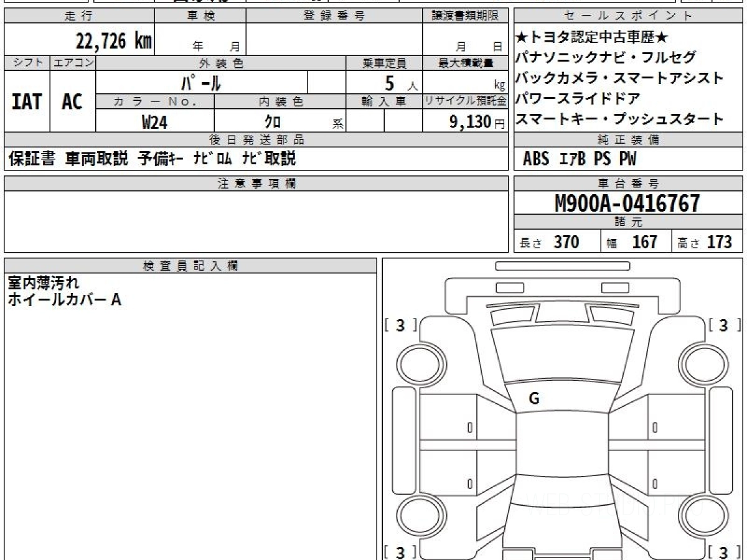Viewport: 747px width, 560px height.
Task: Select the ホイールカバー A inspector note
Action: 64,300
